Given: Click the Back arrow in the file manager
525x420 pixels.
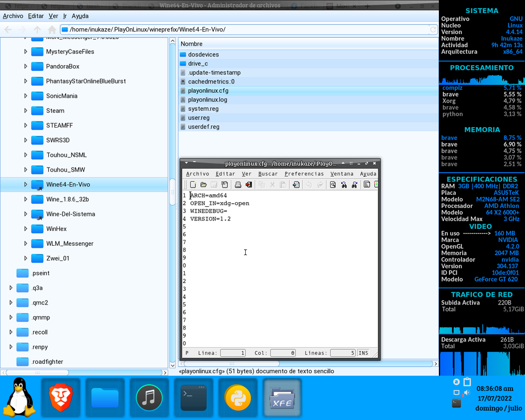Looking at the screenshot, I should (x=8, y=29).
